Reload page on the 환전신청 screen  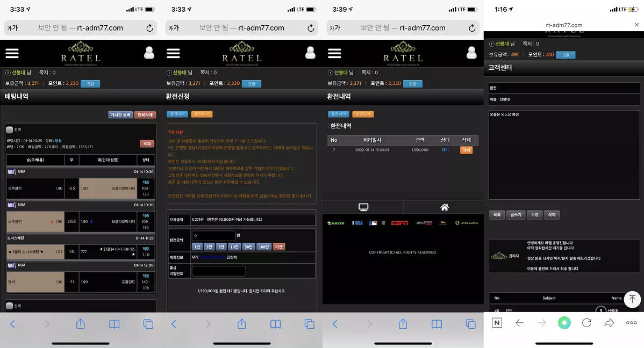click(311, 28)
